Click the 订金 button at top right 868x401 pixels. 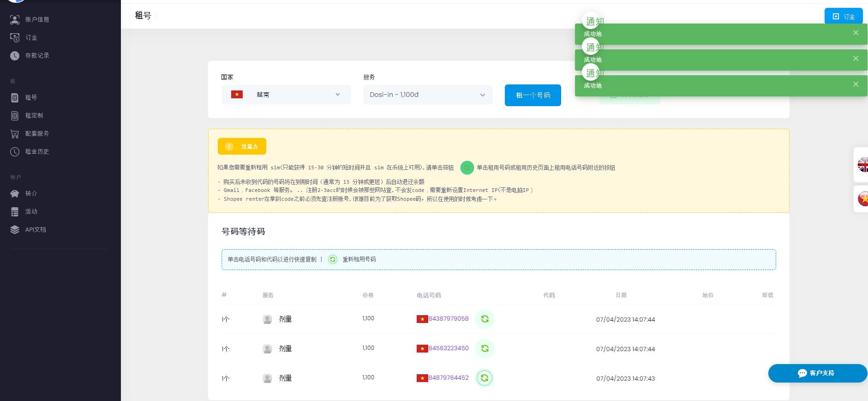click(843, 17)
